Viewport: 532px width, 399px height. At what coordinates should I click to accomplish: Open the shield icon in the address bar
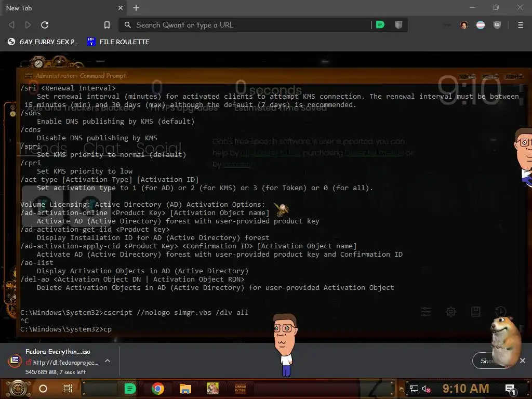[398, 25]
